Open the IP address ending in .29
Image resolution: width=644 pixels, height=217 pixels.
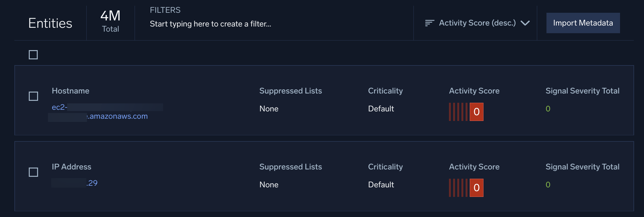click(75, 183)
